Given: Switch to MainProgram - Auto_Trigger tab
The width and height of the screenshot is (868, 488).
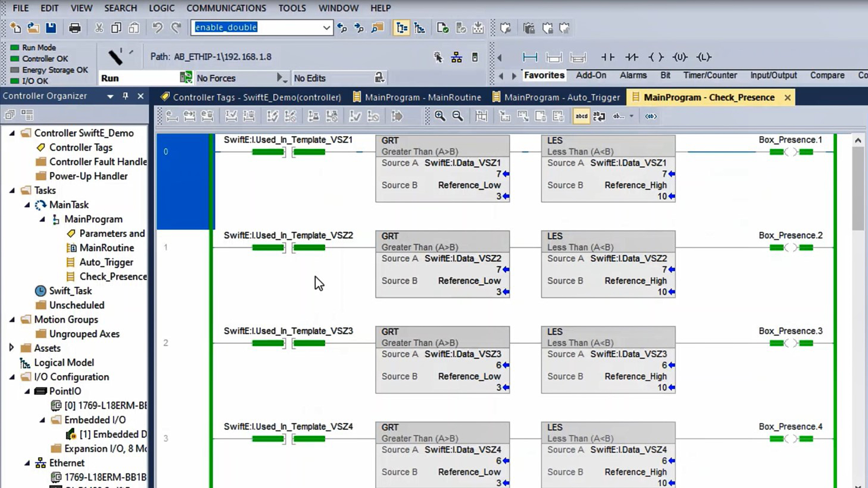Looking at the screenshot, I should 556,97.
